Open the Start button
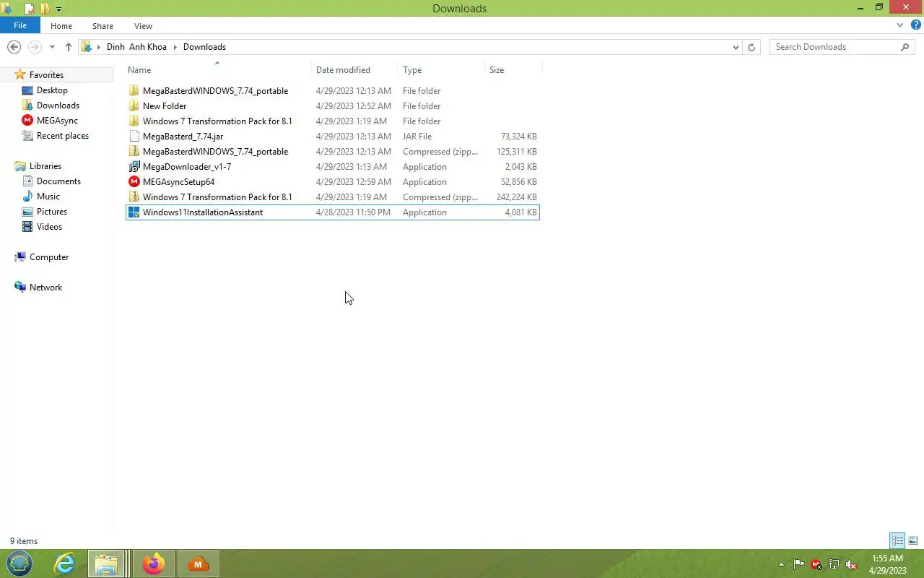Screen dimensions: 924x578 tap(19, 564)
